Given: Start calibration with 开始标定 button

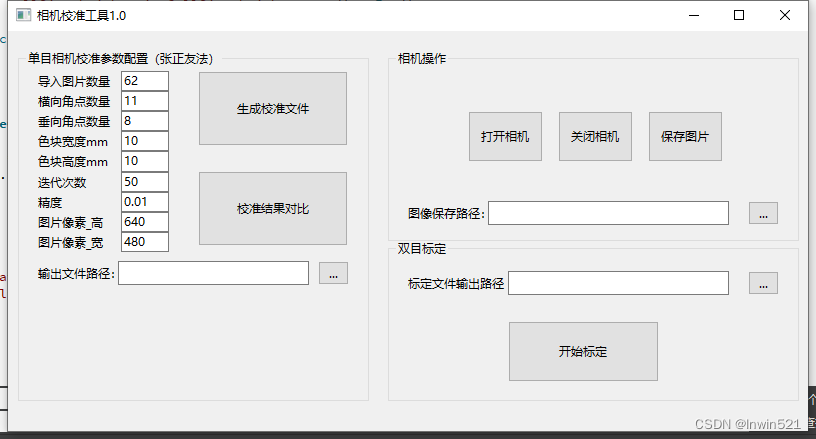Looking at the screenshot, I should (583, 352).
